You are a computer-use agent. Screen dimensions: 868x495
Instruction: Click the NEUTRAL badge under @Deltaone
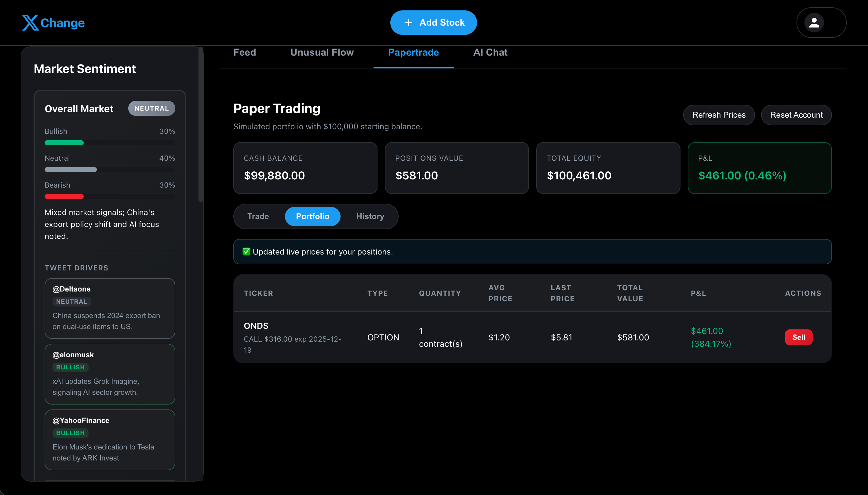(x=71, y=302)
